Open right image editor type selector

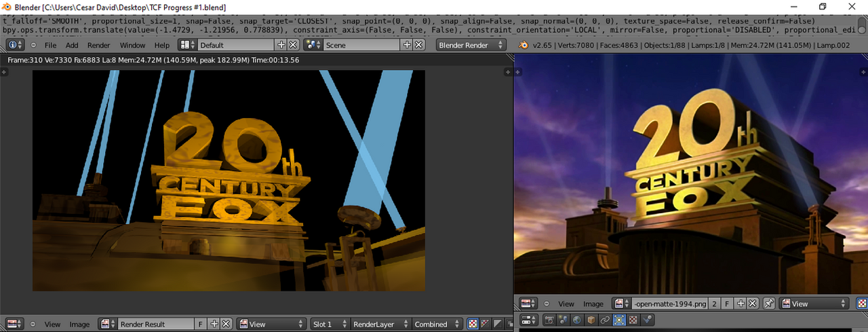(x=529, y=303)
